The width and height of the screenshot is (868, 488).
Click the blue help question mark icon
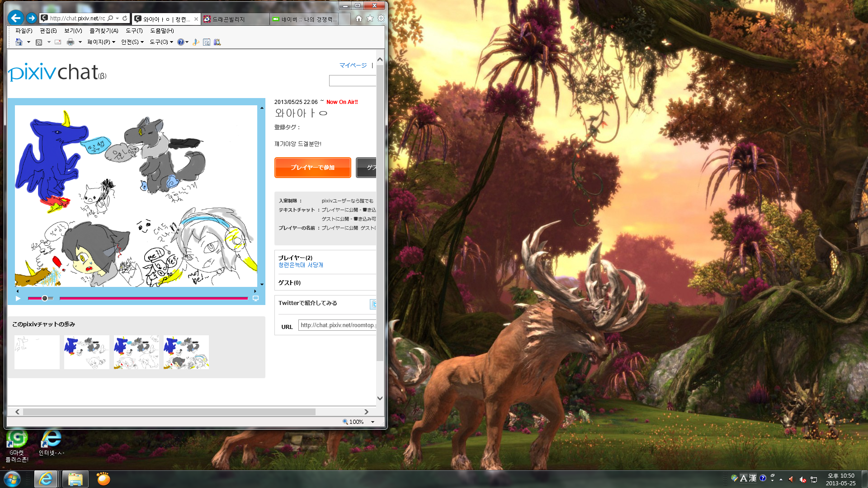point(180,42)
